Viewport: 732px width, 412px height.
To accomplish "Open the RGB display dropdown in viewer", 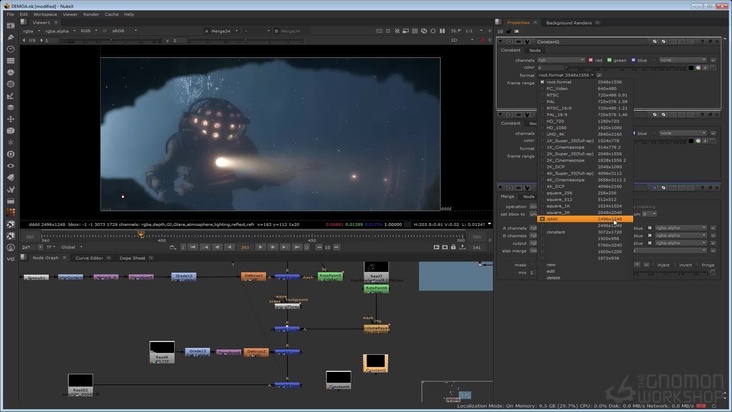I will pos(89,31).
